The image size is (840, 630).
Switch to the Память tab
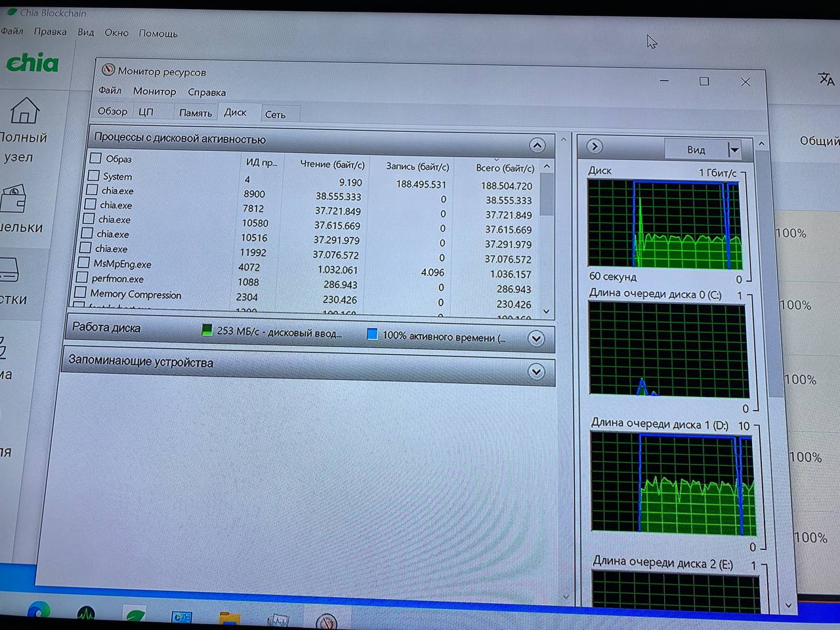click(196, 113)
